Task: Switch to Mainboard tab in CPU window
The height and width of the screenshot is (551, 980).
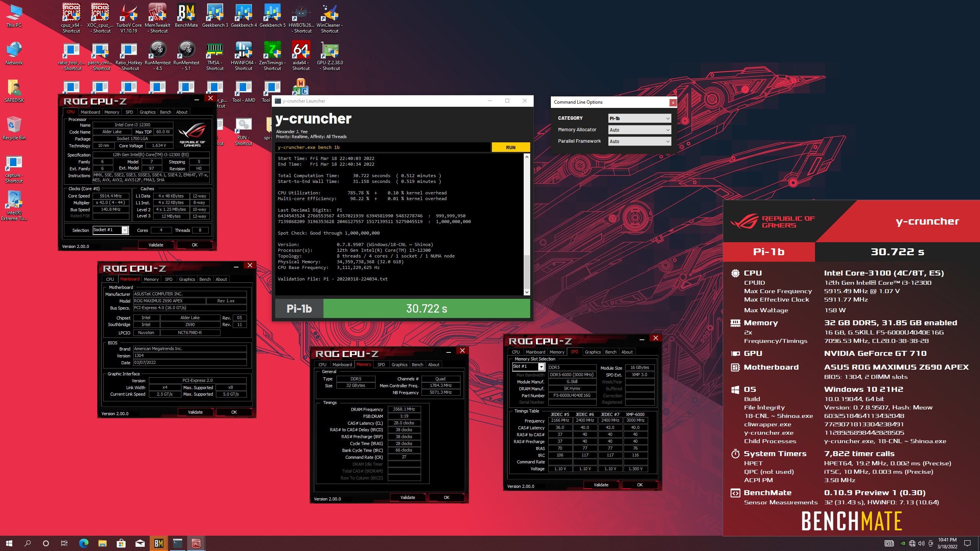Action: click(90, 112)
